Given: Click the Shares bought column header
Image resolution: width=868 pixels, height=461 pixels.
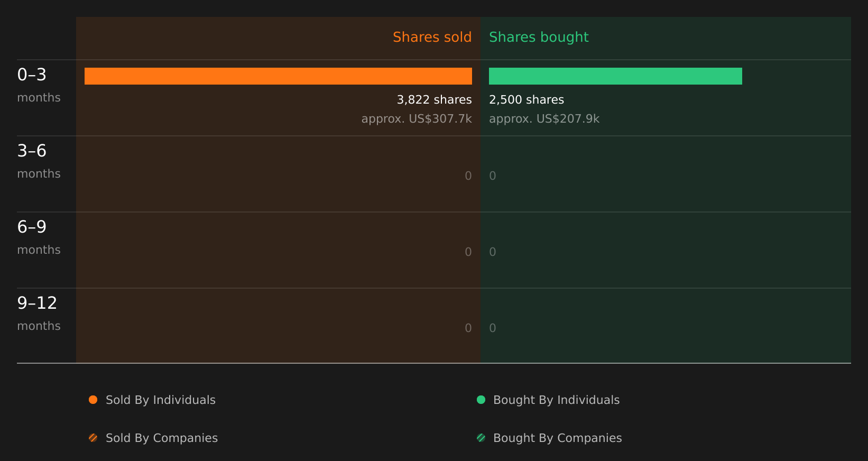Looking at the screenshot, I should click(x=539, y=38).
